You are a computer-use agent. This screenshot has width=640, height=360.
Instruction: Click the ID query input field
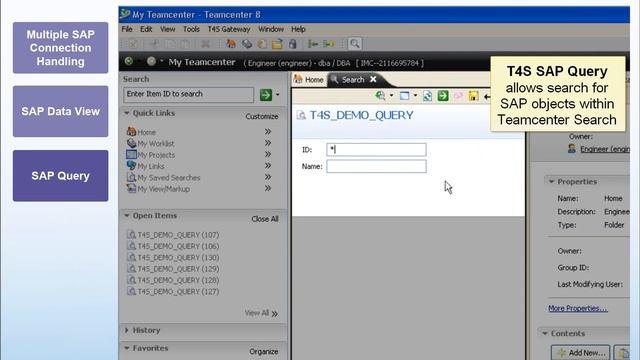(x=376, y=149)
